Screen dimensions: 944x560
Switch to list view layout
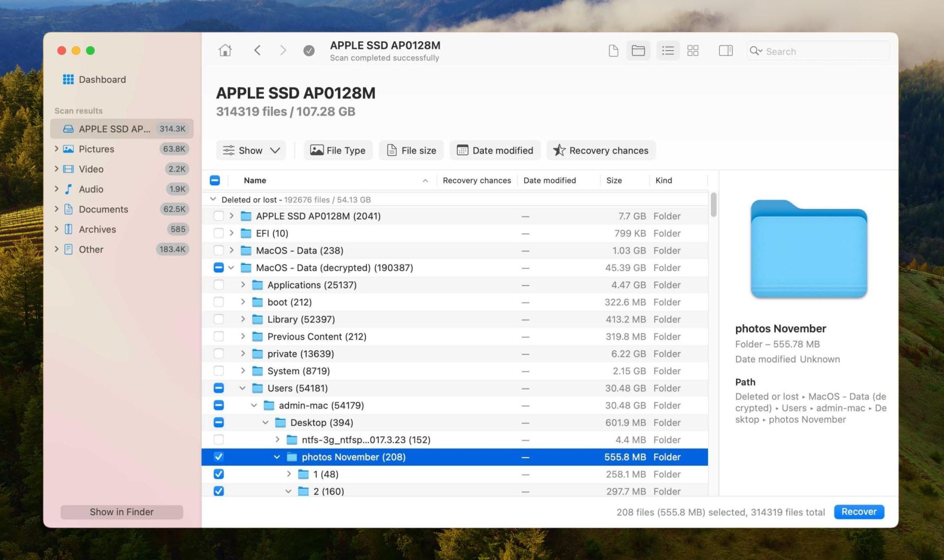(667, 50)
